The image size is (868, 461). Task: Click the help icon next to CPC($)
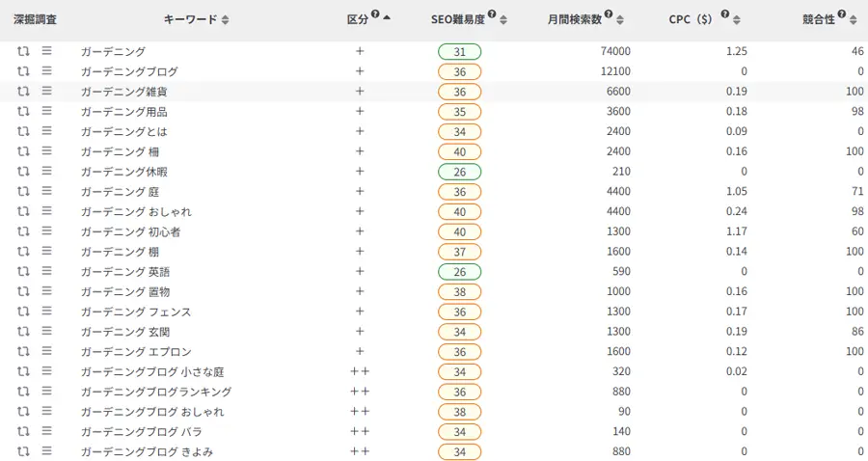coord(724,15)
